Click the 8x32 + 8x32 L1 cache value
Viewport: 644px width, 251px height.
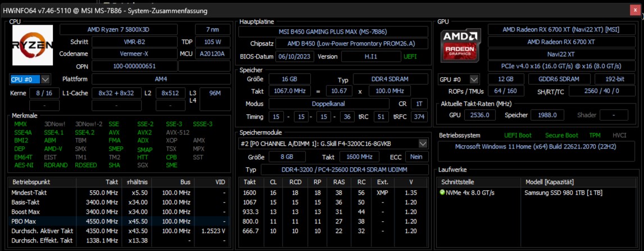tap(116, 93)
